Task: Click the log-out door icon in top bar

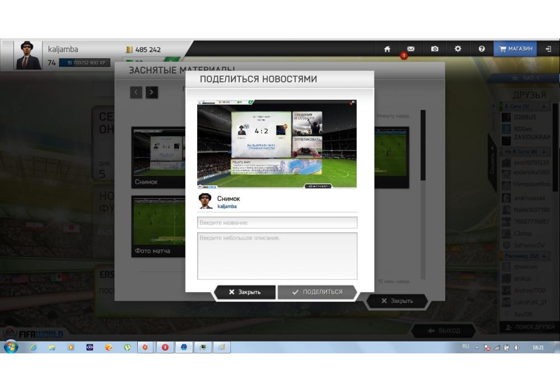Action: (548, 49)
